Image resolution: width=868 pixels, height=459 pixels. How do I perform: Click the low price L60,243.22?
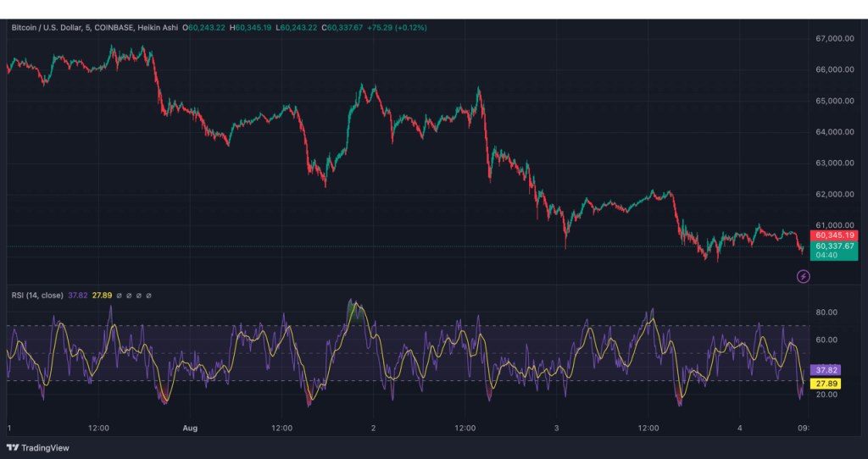(x=297, y=27)
